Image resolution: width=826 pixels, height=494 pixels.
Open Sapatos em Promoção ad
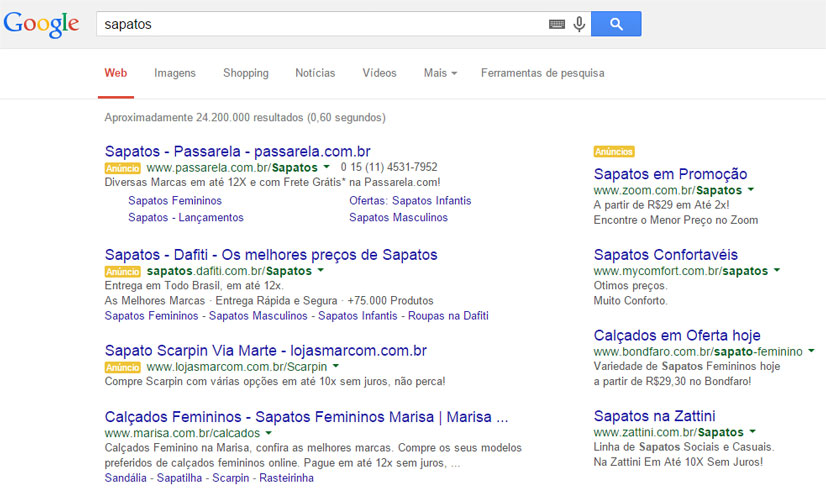(670, 174)
